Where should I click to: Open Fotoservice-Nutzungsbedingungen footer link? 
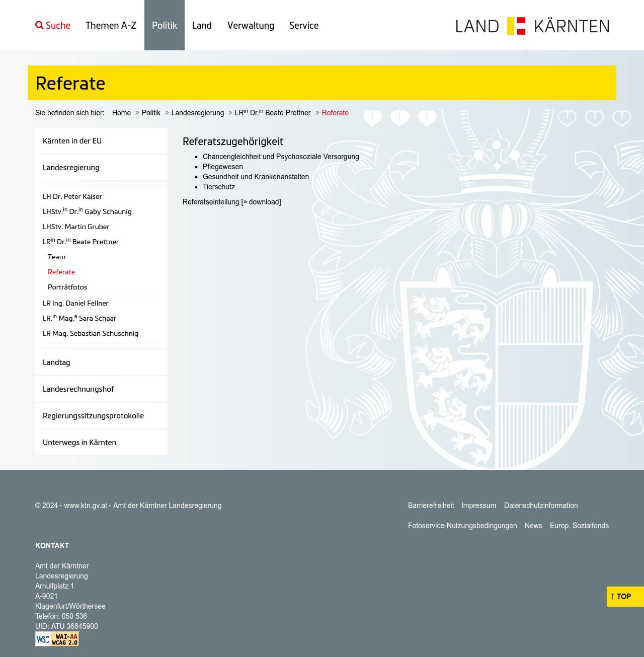[462, 526]
